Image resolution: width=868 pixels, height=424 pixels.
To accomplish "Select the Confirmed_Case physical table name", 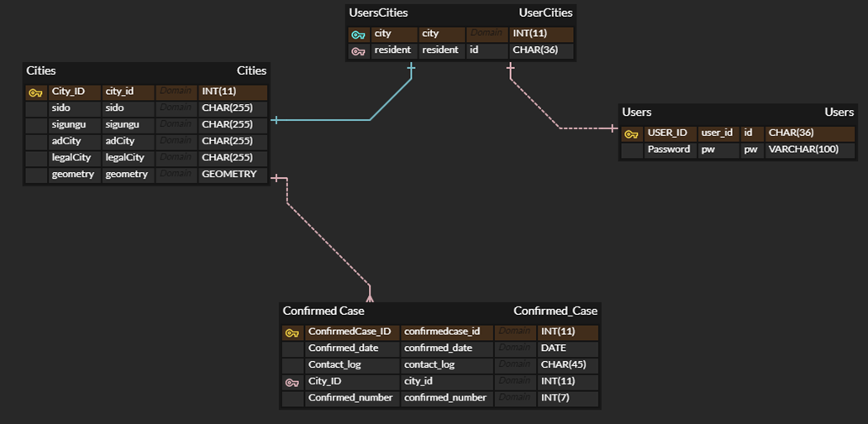I will pos(555,311).
